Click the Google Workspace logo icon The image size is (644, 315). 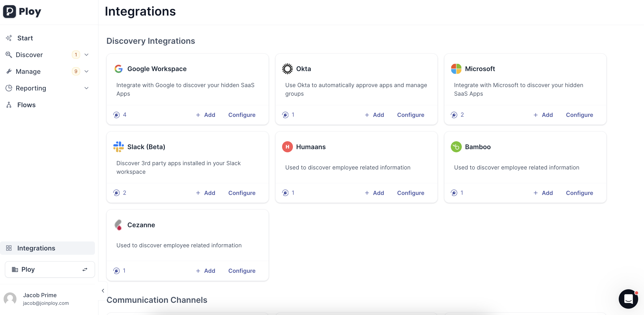[118, 69]
